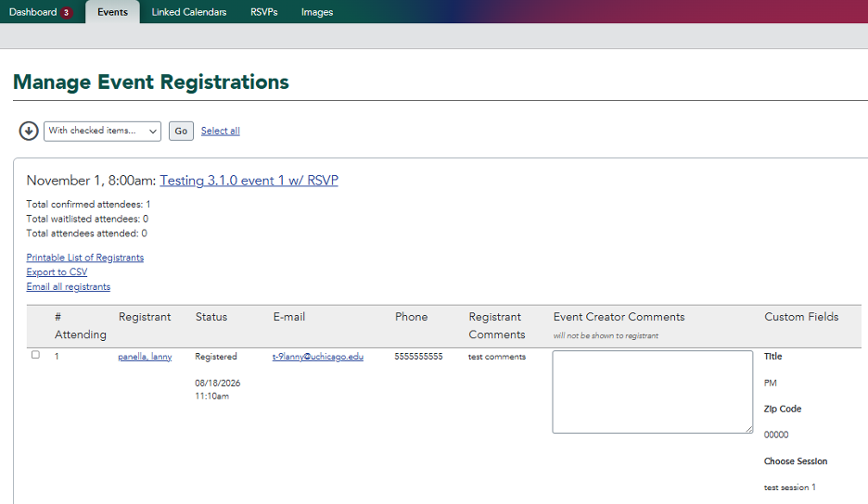This screenshot has height=504, width=868.
Task: Go to the Linked Calendars tab
Action: click(189, 12)
